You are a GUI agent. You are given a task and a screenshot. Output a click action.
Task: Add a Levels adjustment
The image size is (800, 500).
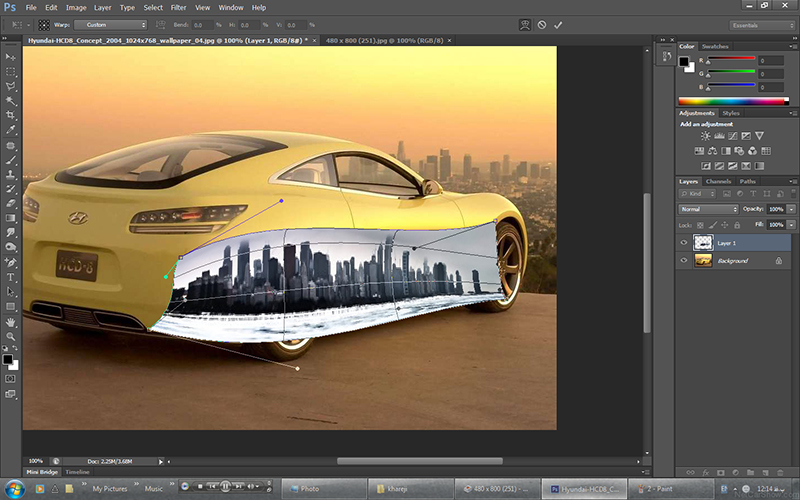pyautogui.click(x=719, y=136)
